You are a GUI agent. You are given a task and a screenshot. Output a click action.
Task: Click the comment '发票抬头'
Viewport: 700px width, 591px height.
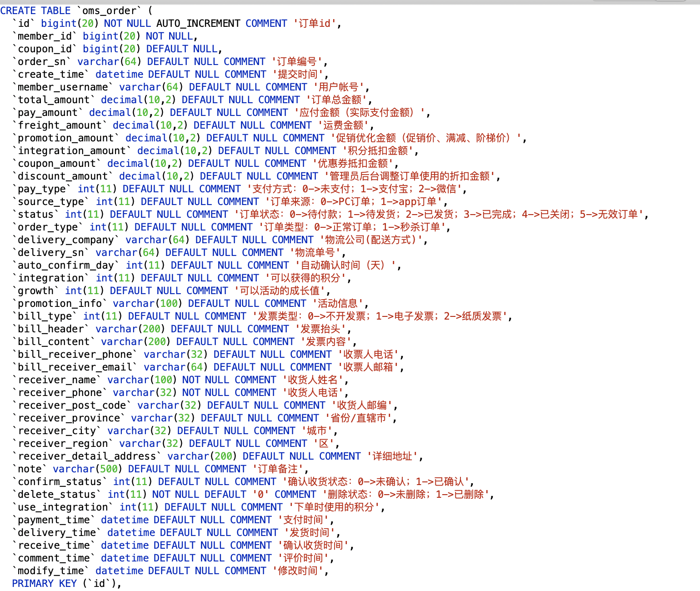coord(321,329)
